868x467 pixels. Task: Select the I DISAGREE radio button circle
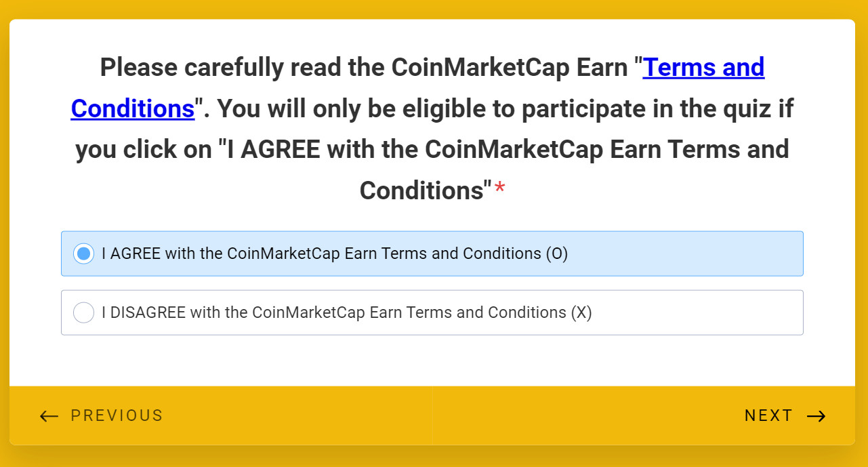pyautogui.click(x=83, y=312)
